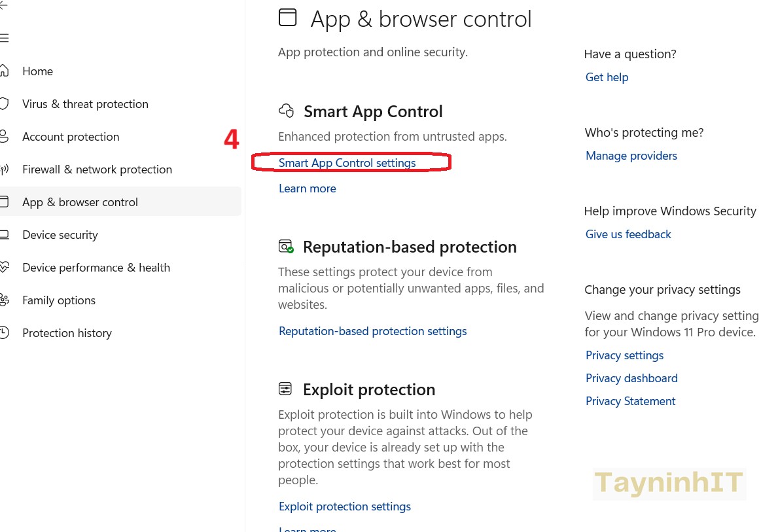This screenshot has width=759, height=532.
Task: Click the Family options people icon
Action: click(5, 300)
